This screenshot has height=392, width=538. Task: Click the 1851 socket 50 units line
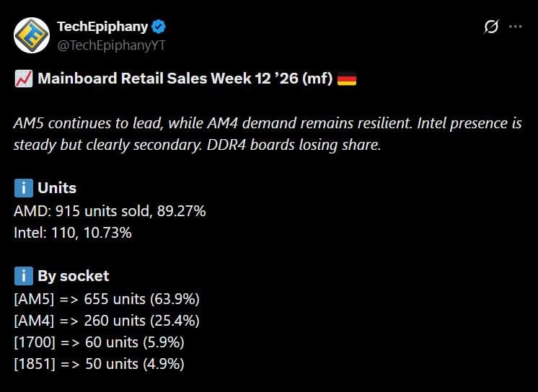99,364
